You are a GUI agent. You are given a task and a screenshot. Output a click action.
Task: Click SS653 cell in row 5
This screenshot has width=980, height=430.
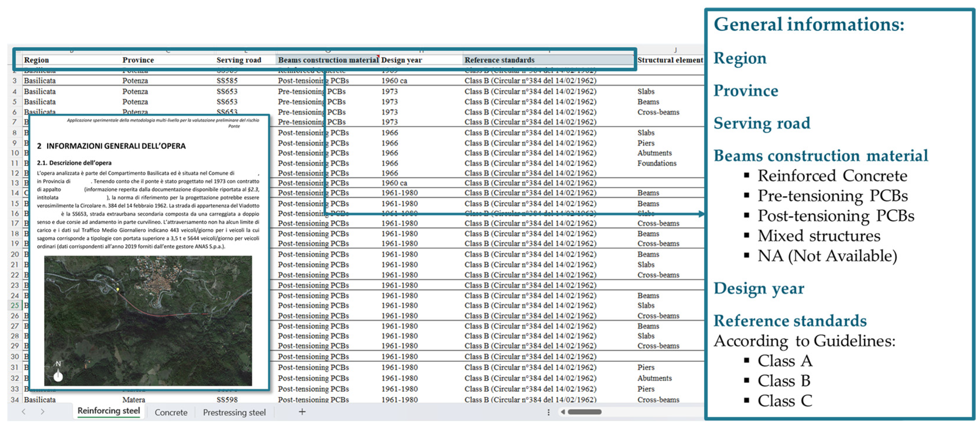coord(227,102)
